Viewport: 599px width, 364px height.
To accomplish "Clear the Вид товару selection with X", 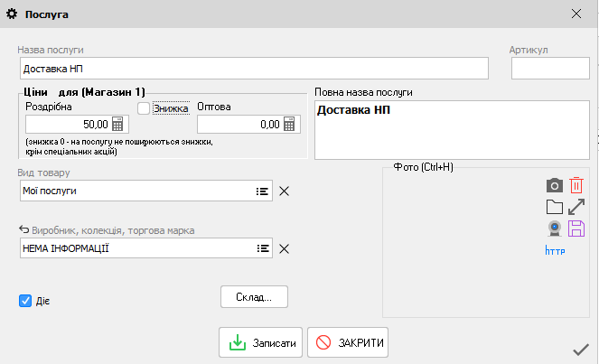I will pos(284,191).
